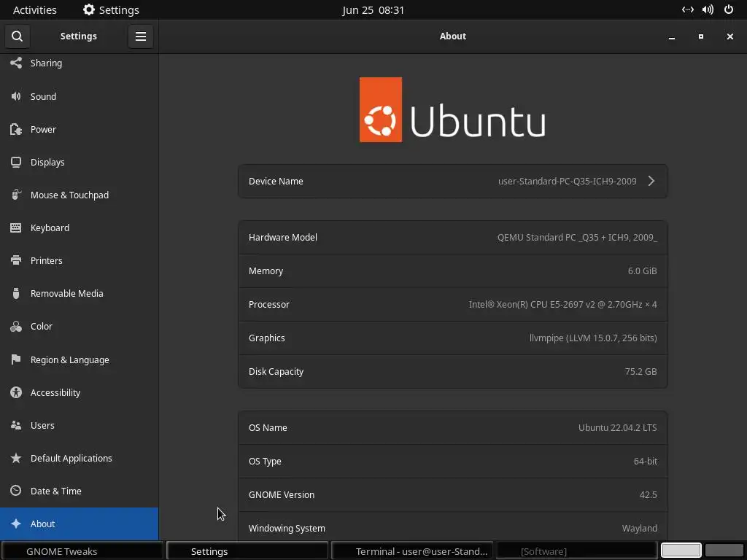
Task: Select first workspace in the pager
Action: point(681,551)
